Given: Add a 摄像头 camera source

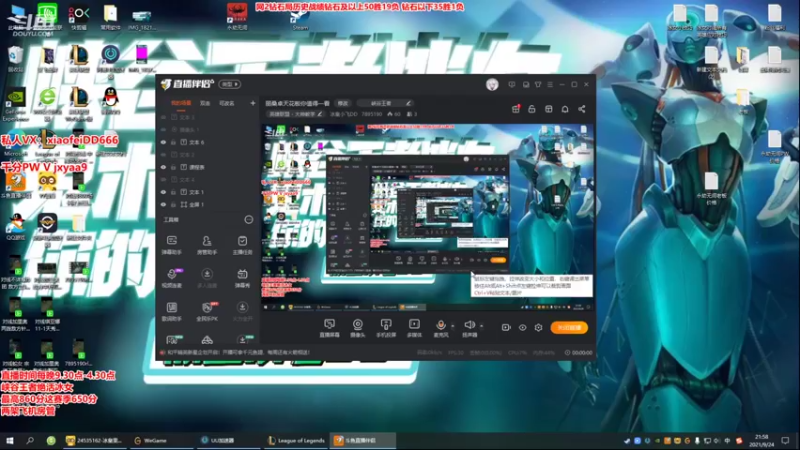Looking at the screenshot, I should coord(358,328).
